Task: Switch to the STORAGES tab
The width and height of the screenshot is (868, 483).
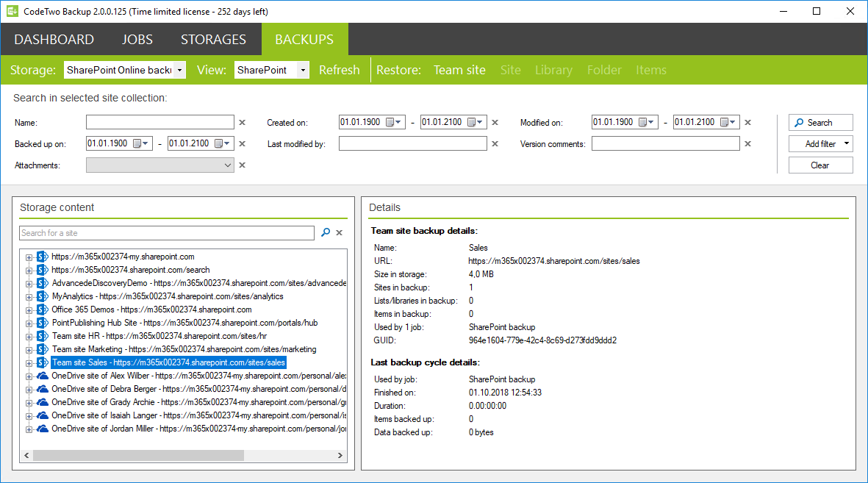Action: (x=213, y=39)
